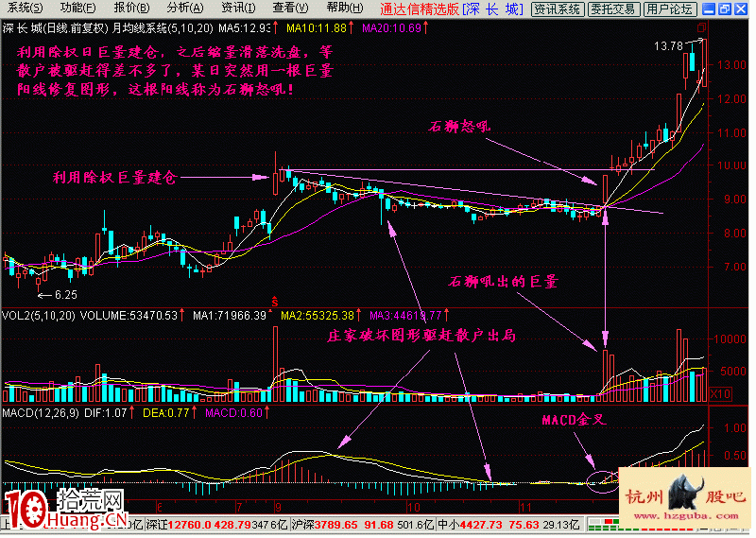The image size is (756, 538).
Task: Click the 10000 volume axis label
Action: [730, 339]
